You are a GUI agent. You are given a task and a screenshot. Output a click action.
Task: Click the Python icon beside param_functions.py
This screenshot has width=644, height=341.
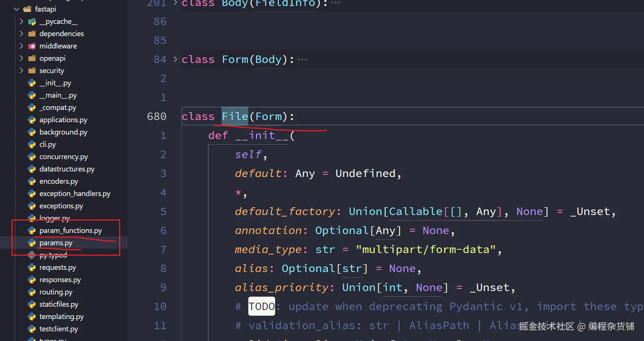click(x=32, y=230)
